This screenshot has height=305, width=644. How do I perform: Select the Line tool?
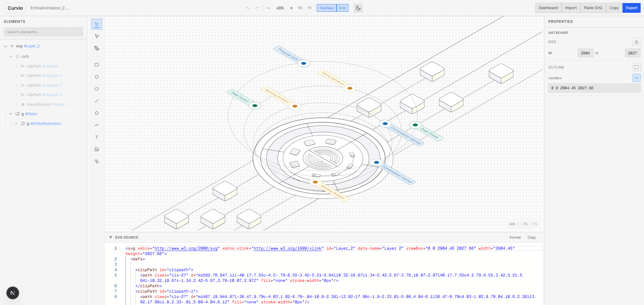(97, 101)
